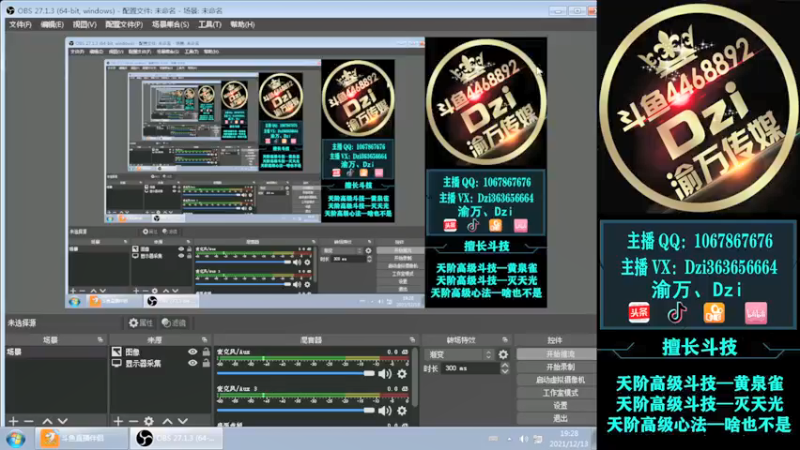Toggle visibility eye for 显示器采集 source
The height and width of the screenshot is (450, 800).
[192, 363]
